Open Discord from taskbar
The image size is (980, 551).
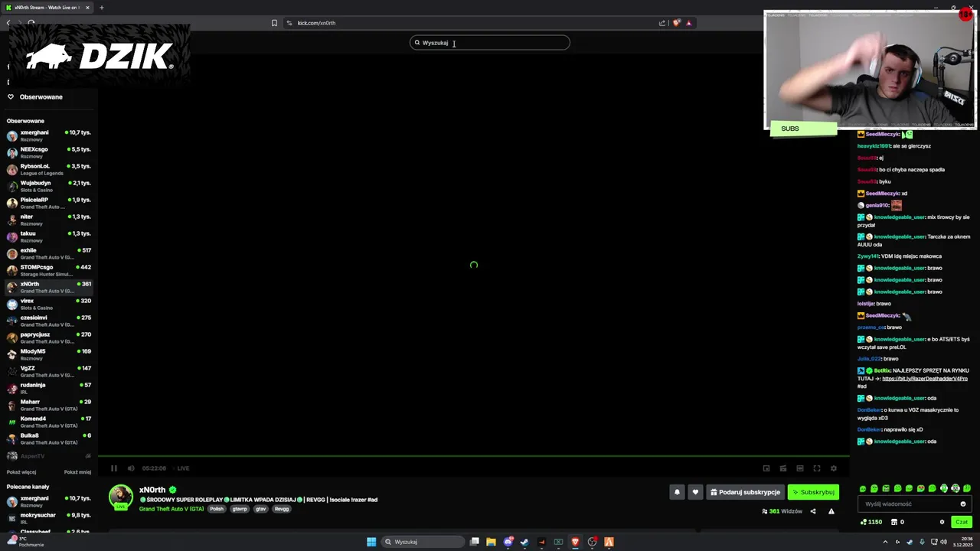[x=508, y=542]
